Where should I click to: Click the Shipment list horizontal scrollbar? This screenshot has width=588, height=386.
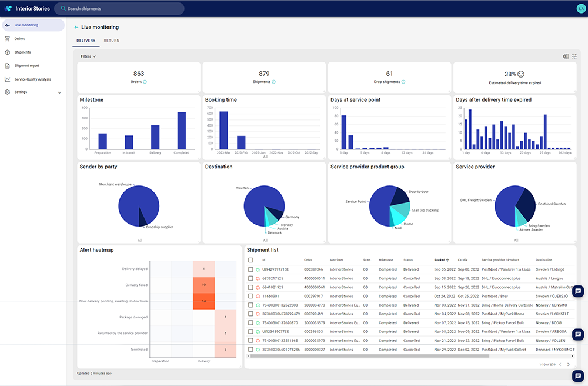(x=369, y=356)
